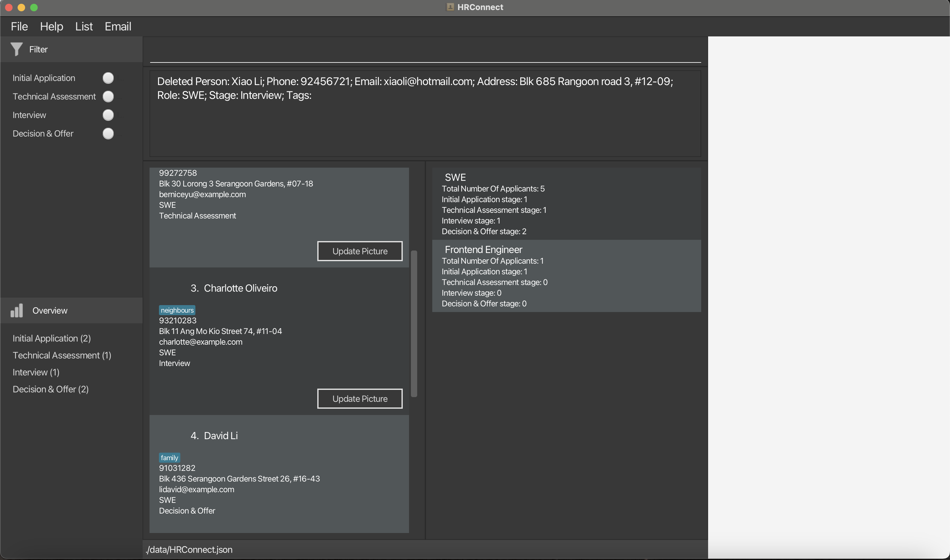The height and width of the screenshot is (560, 950).
Task: Open the File menu
Action: (19, 26)
